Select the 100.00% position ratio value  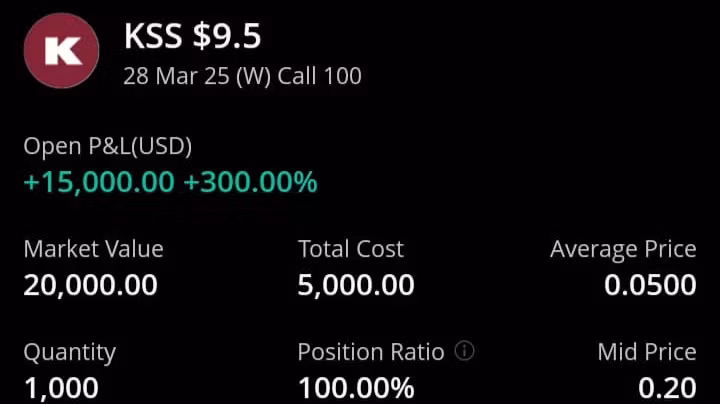coord(356,387)
